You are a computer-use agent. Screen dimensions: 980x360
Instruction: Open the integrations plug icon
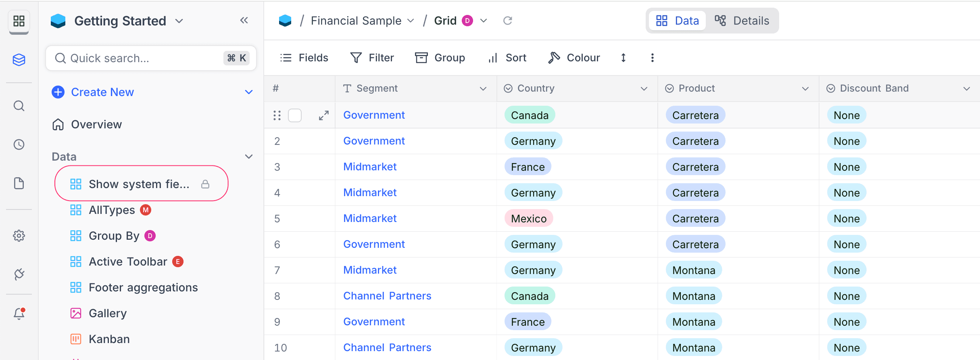coord(19,274)
